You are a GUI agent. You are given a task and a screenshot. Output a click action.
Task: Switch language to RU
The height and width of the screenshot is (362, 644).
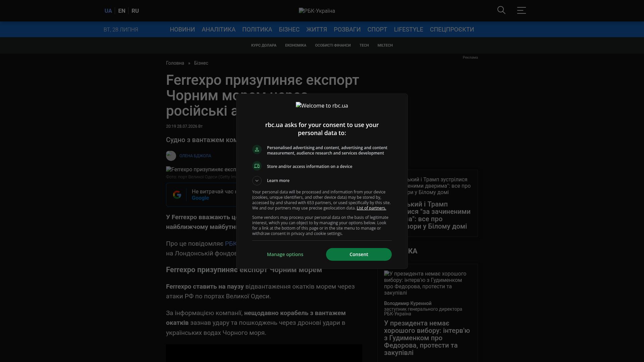135,11
